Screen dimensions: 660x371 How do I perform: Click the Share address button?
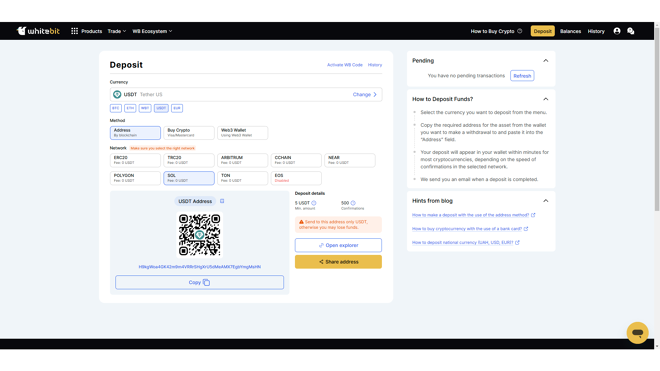[x=338, y=262]
